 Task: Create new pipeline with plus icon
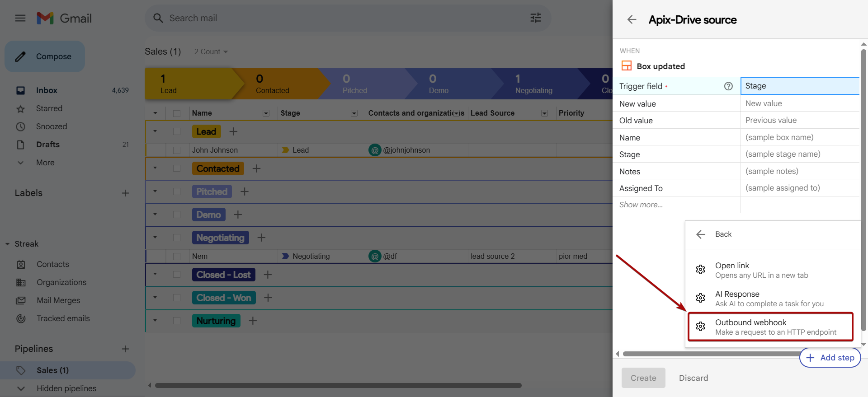125,349
